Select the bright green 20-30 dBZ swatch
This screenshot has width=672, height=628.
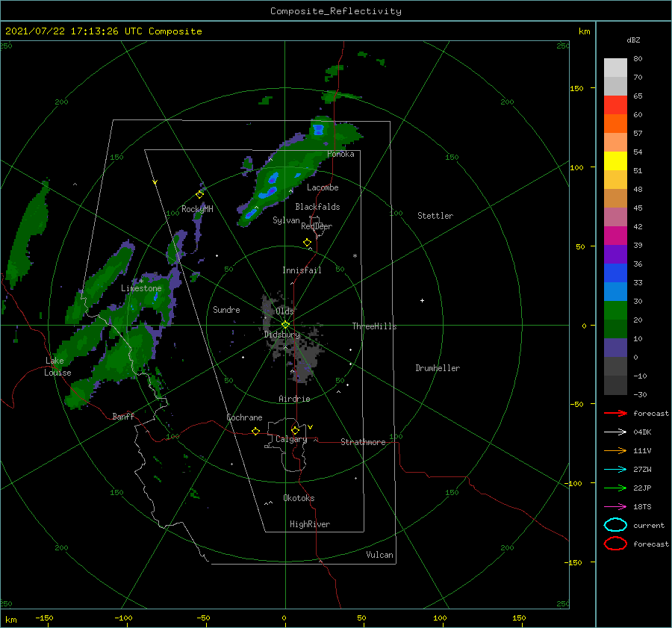[615, 311]
